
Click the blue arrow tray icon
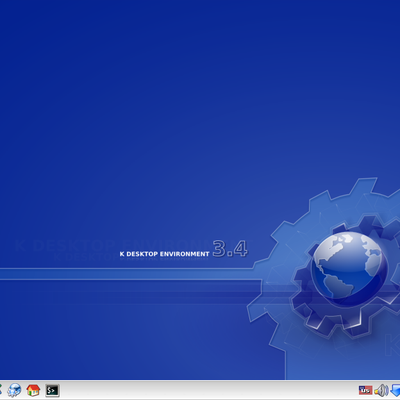[x=395, y=390]
